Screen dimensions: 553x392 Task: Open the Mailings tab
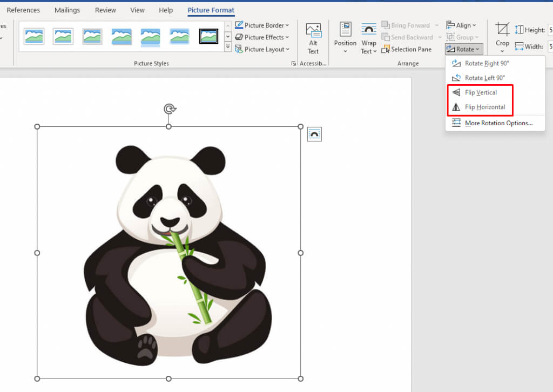coord(68,10)
